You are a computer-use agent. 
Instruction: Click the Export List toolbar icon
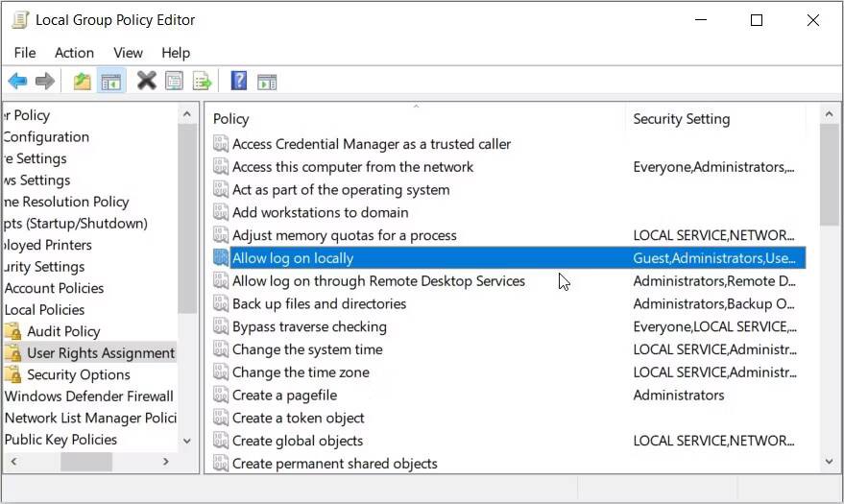pyautogui.click(x=202, y=81)
